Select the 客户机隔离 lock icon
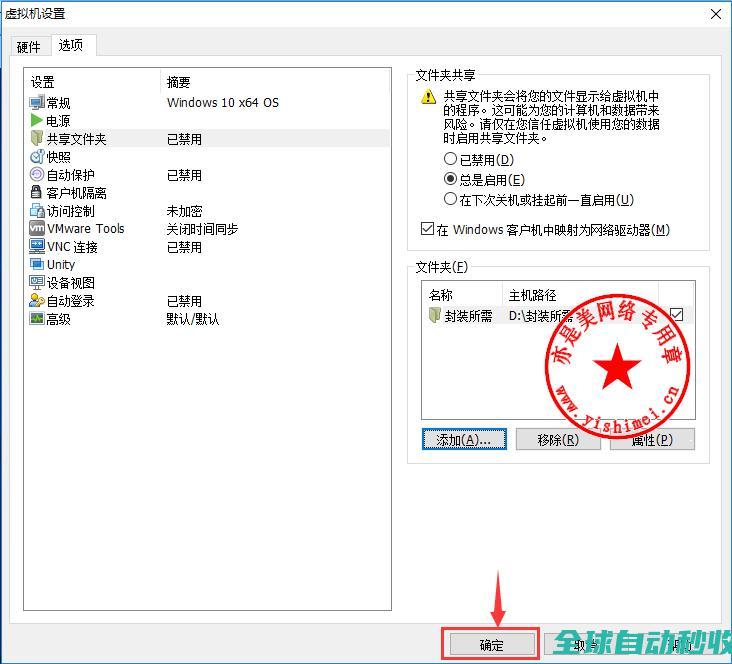This screenshot has width=732, height=664. pyautogui.click(x=37, y=193)
